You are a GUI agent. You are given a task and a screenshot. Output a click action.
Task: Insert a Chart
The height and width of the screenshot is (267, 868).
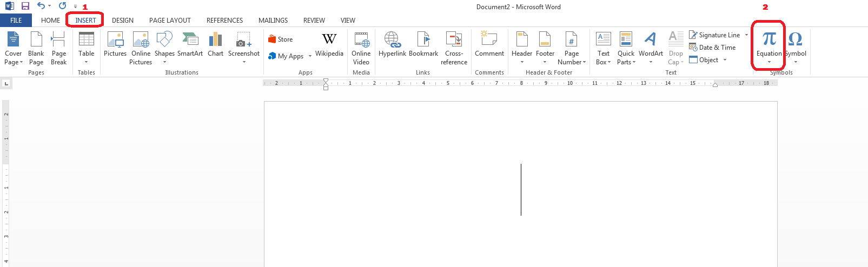(215, 44)
